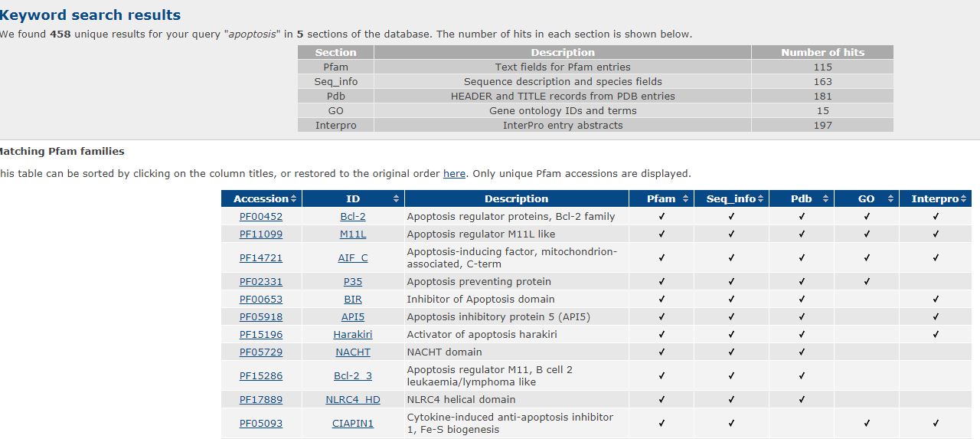Open accession PF05918 link
Image resolution: width=980 pixels, height=439 pixels.
point(260,317)
